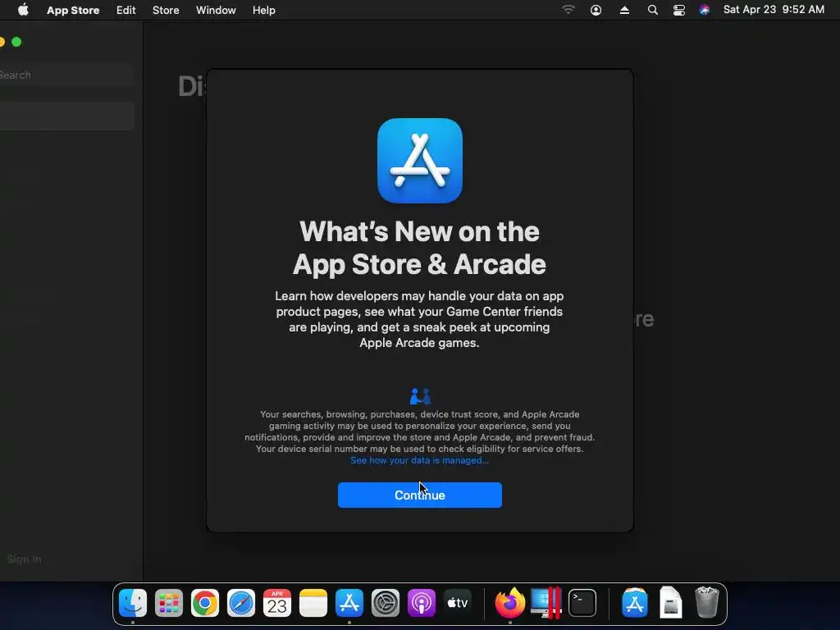This screenshot has width=840, height=630.
Task: Open Apple TV from the Dock
Action: tap(458, 603)
